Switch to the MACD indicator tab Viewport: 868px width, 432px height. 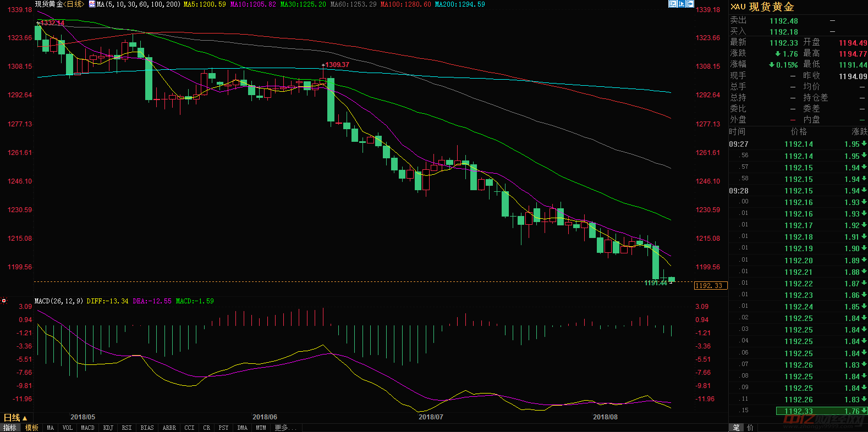pyautogui.click(x=88, y=428)
